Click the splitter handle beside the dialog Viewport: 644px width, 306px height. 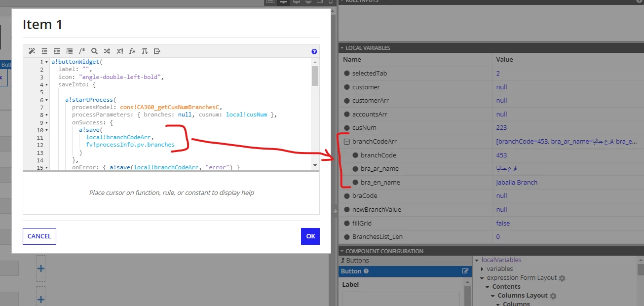(x=335, y=211)
